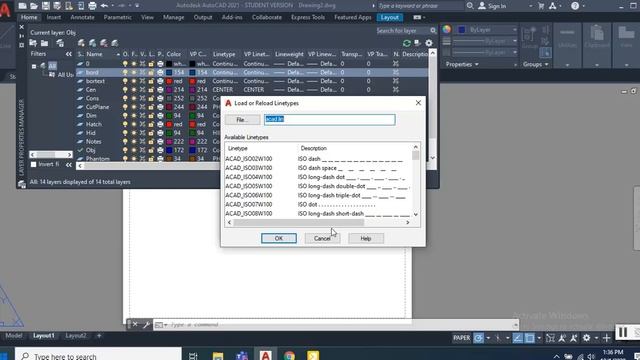Viewport: 640px width, 360px height.
Task: Toggle PAPER space button in status bar
Action: click(x=462, y=338)
